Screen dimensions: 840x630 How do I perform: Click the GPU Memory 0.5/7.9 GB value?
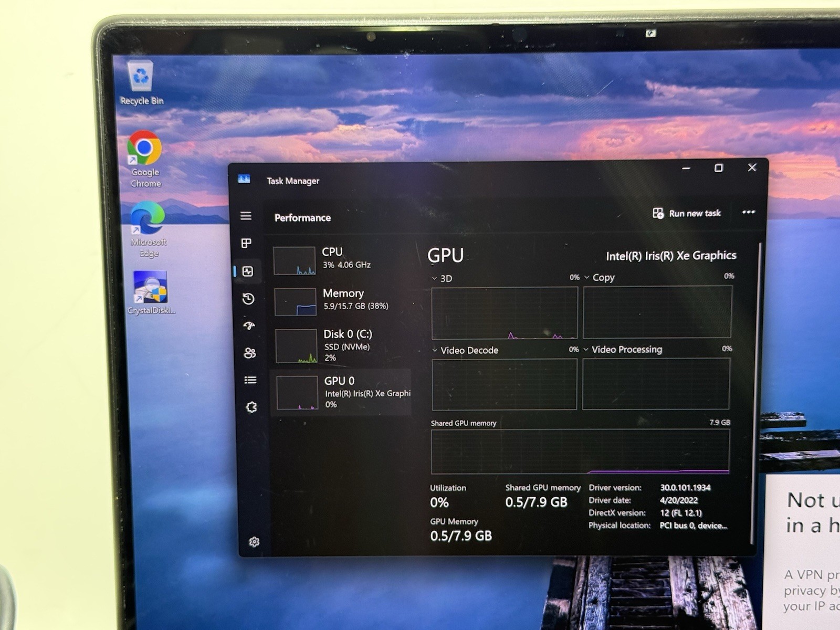tap(461, 536)
